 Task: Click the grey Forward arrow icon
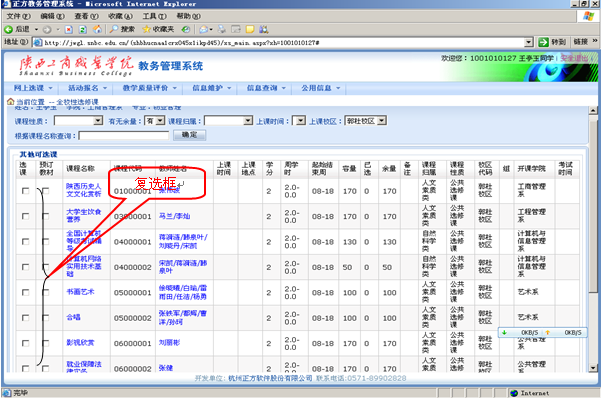coord(47,29)
